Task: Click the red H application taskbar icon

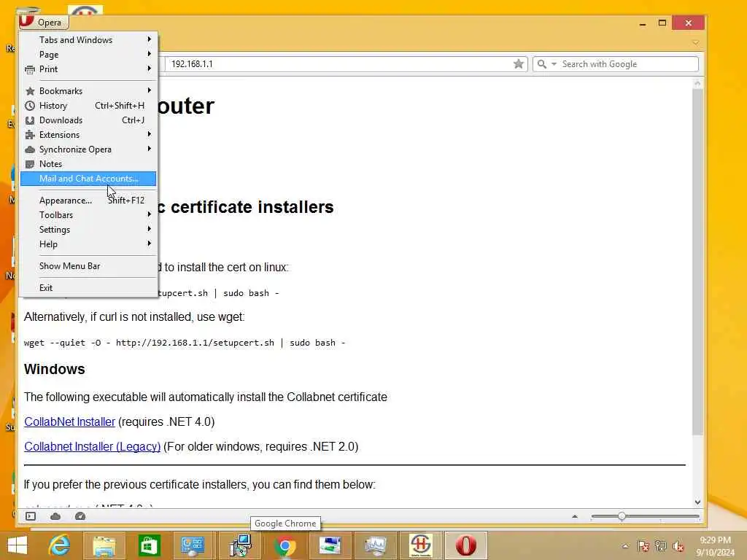Action: tap(421, 545)
